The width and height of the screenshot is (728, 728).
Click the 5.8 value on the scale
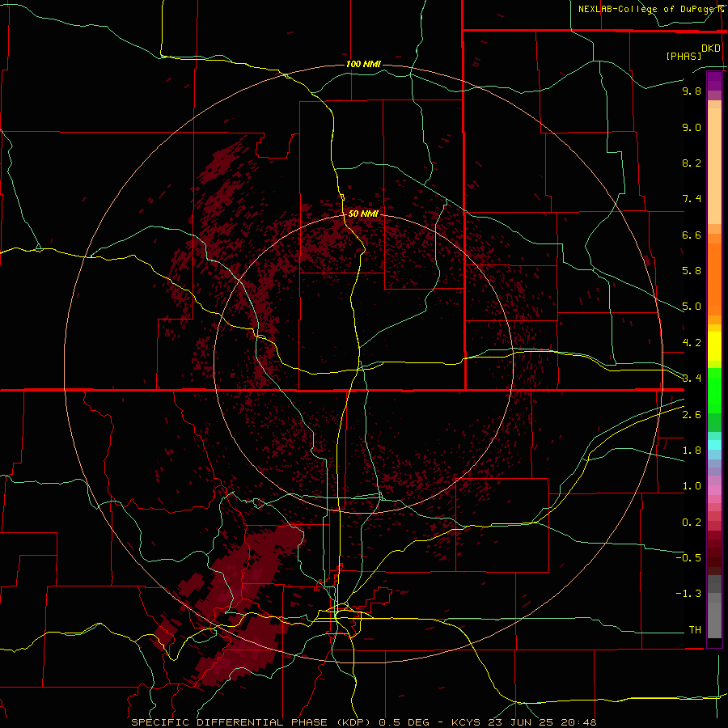pos(692,271)
